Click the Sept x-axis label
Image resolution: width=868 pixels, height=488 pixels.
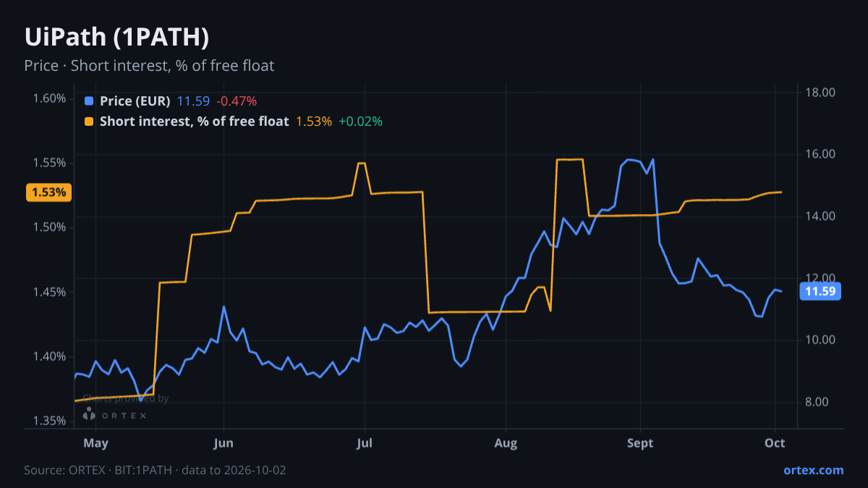[x=640, y=442]
